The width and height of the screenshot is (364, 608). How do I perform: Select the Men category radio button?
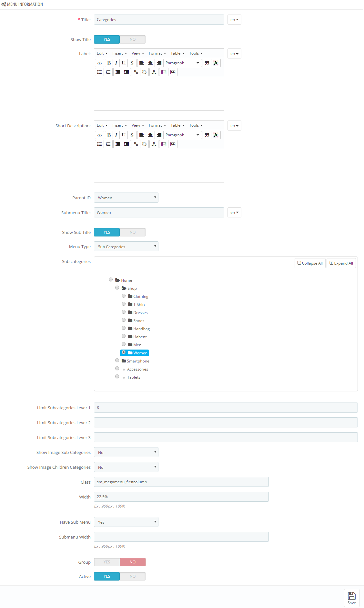124,344
